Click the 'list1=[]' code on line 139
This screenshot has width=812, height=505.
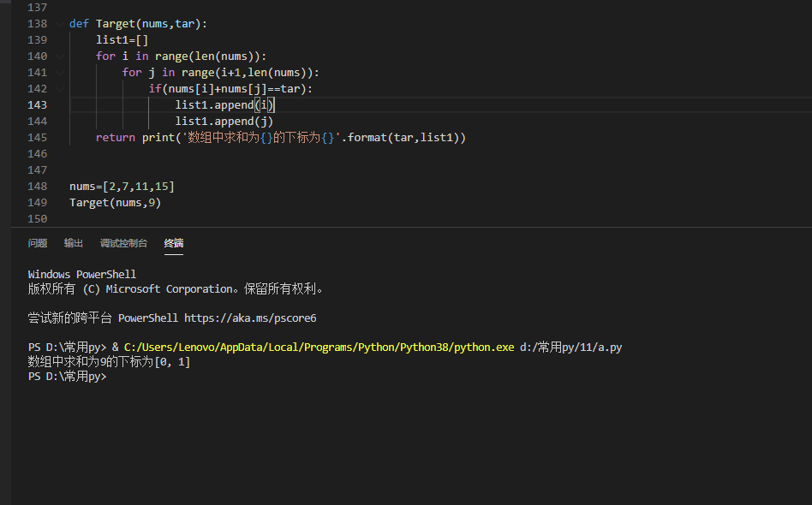click(x=122, y=40)
